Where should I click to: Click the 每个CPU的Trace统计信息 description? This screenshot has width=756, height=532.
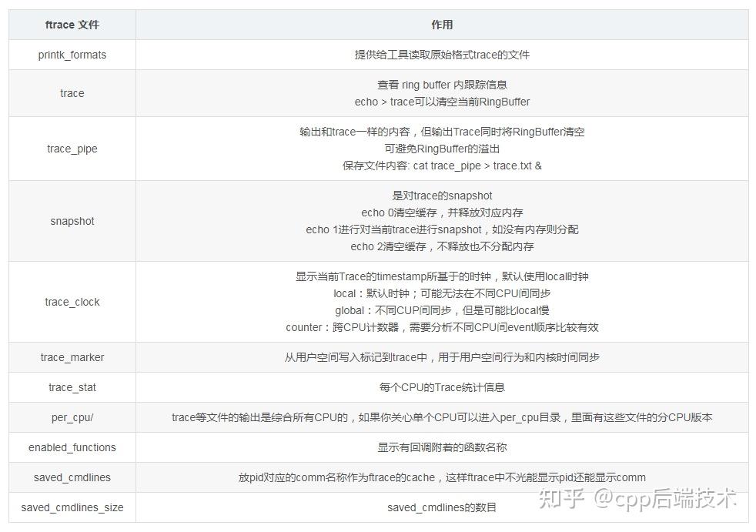pyautogui.click(x=443, y=387)
